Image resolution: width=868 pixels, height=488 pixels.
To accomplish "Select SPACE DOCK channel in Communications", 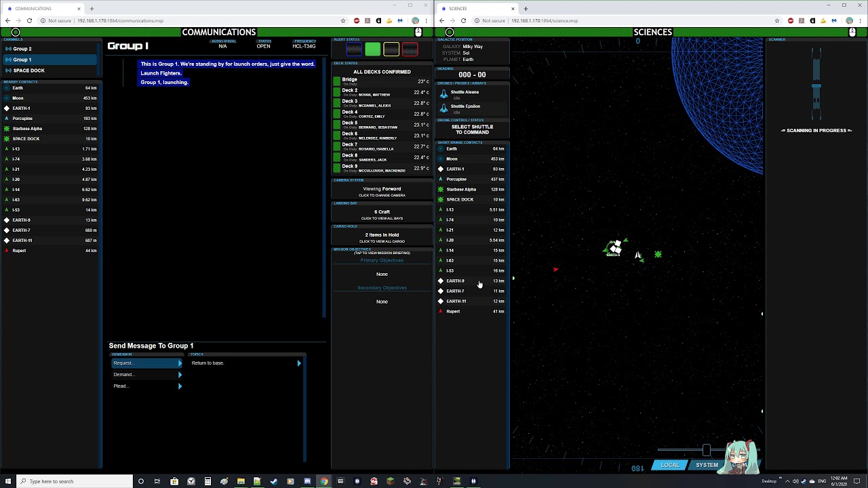I will tap(49, 70).
